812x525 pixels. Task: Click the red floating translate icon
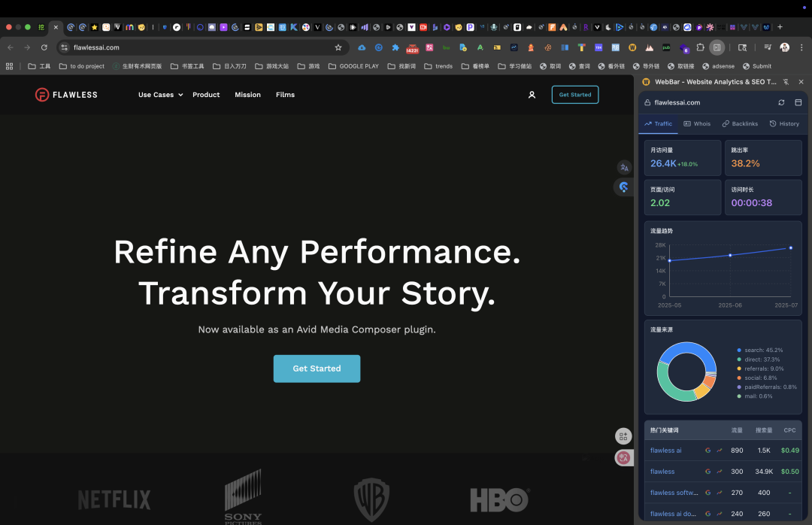click(623, 457)
